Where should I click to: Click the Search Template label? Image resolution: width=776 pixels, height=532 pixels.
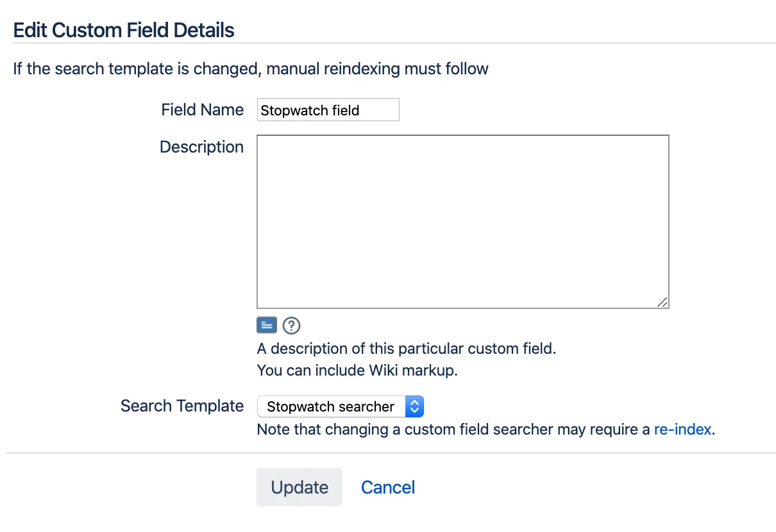tap(182, 406)
